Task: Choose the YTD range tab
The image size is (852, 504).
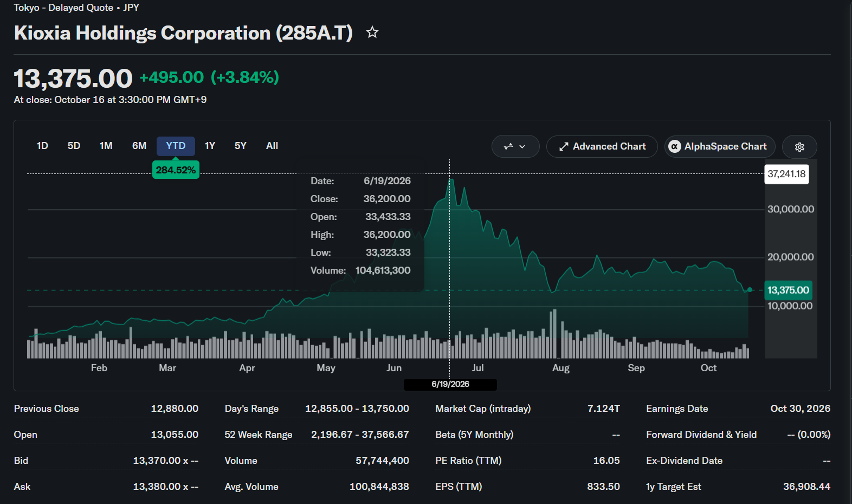Action: [x=176, y=146]
